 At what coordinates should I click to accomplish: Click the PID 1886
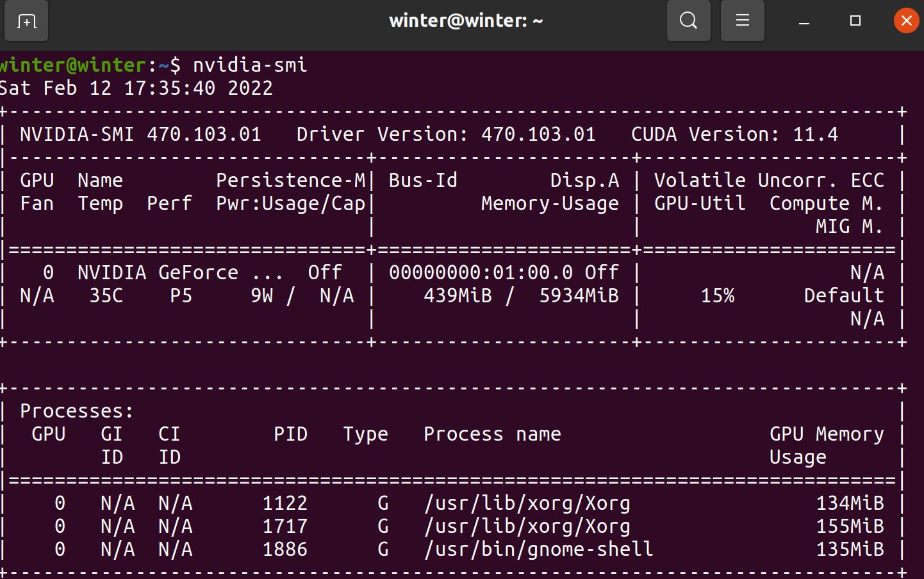tap(285, 549)
